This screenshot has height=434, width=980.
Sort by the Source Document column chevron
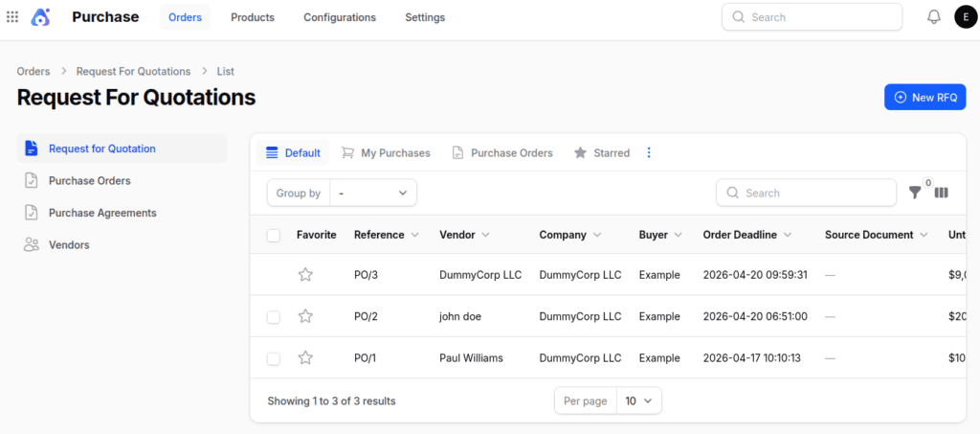[924, 235]
